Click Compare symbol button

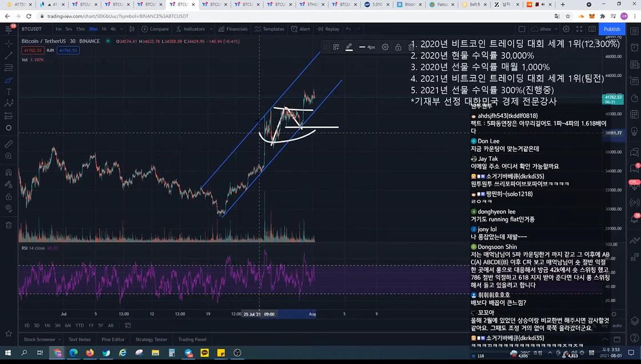point(155,29)
